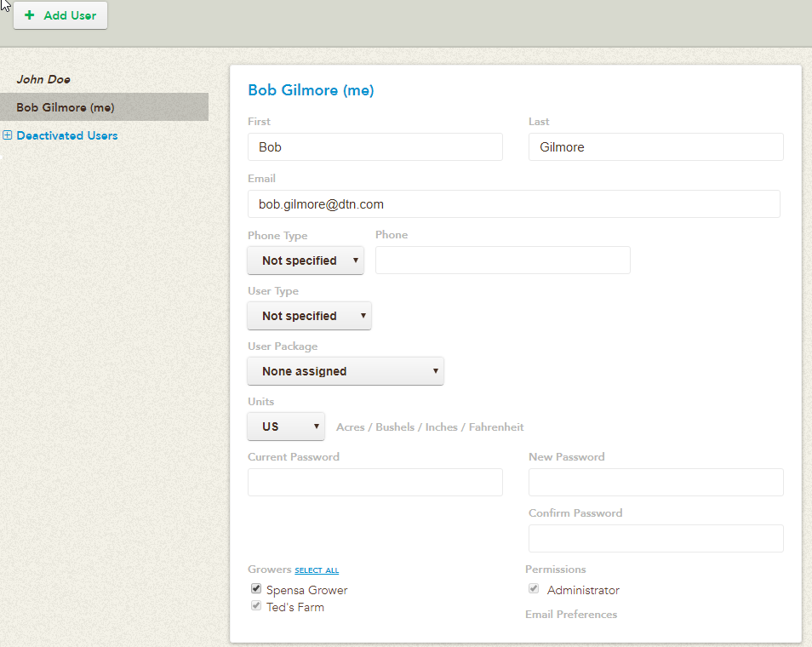Expand the Deactivated Users list
Viewport: 812px width, 647px height.
[66, 135]
